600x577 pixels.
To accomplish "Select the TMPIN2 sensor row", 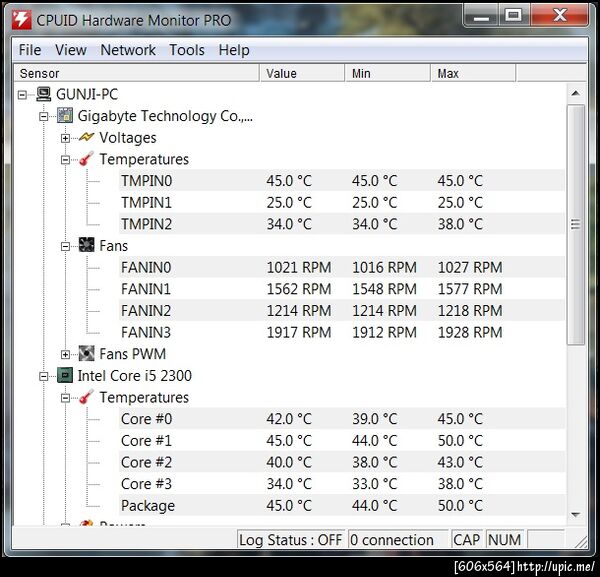I will point(341,224).
